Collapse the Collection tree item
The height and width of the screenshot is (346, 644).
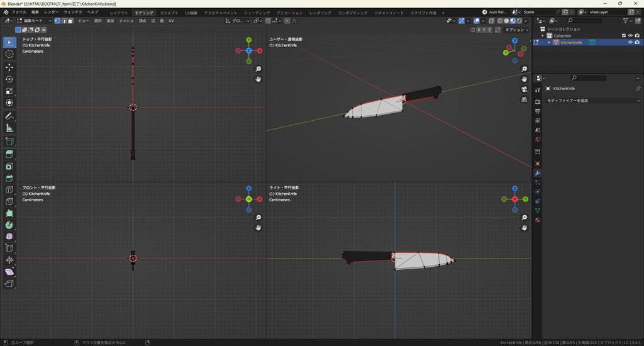(543, 36)
